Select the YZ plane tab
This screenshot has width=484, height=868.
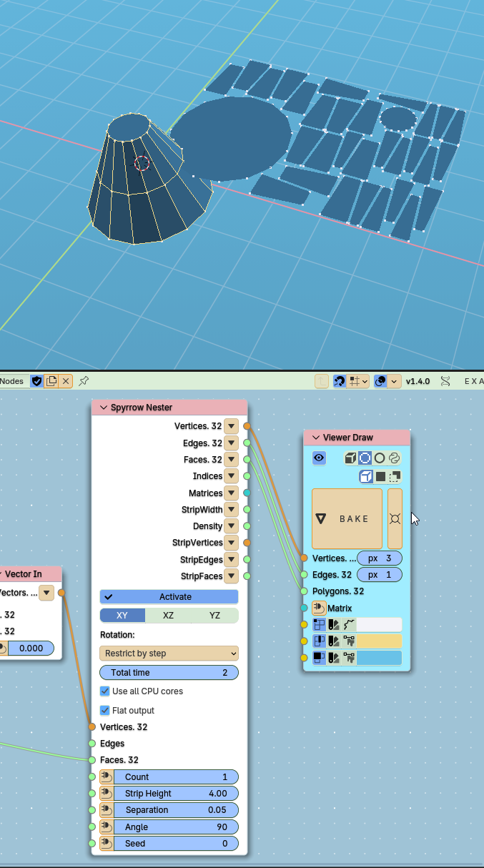(214, 616)
